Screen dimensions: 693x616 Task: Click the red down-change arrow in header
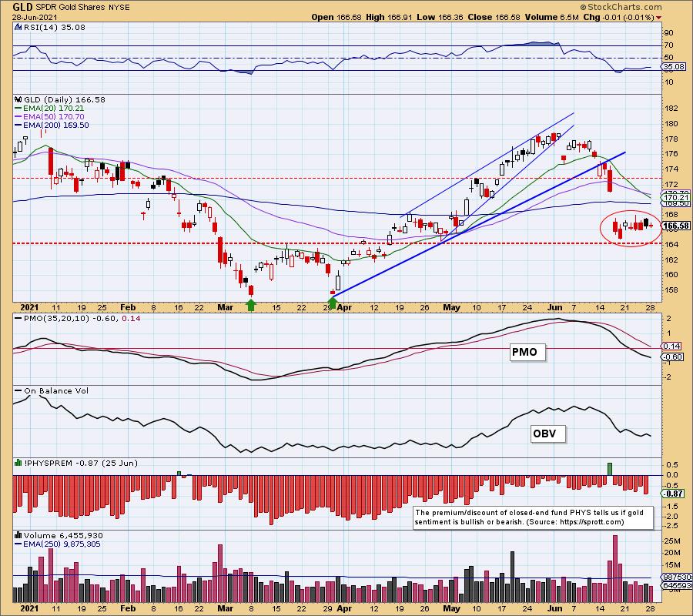(x=659, y=18)
